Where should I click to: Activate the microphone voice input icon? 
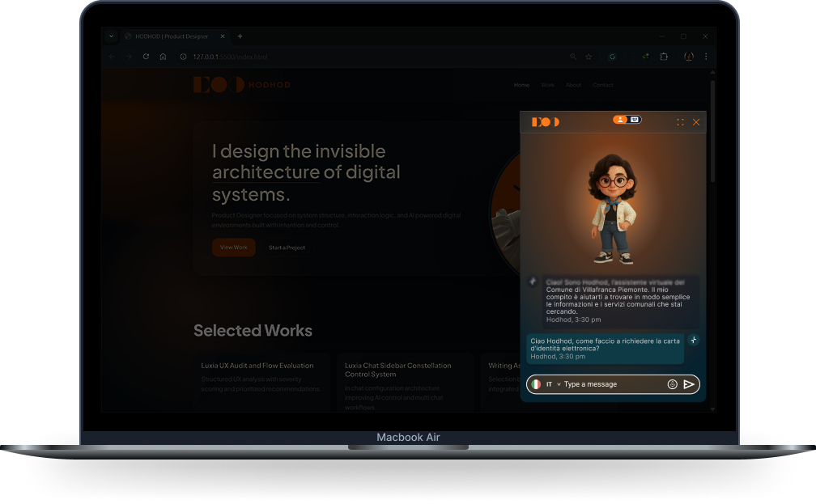pos(673,384)
